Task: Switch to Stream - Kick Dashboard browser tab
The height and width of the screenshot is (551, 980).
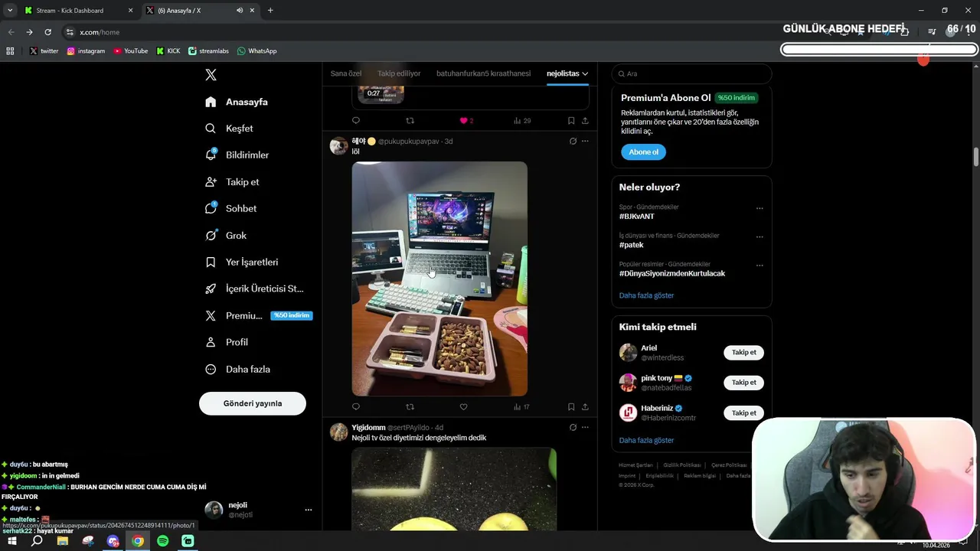Action: click(x=77, y=11)
